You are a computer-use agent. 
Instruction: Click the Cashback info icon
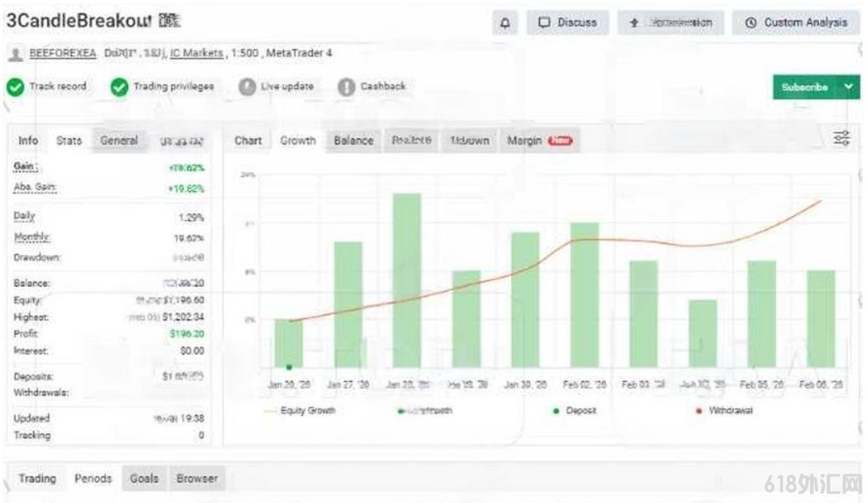point(346,87)
